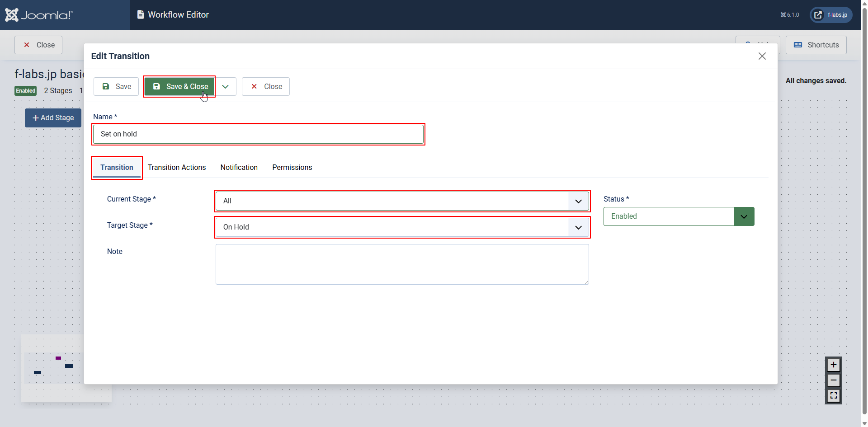The height and width of the screenshot is (427, 868).
Task: Click inside the Note text area
Action: tap(402, 264)
